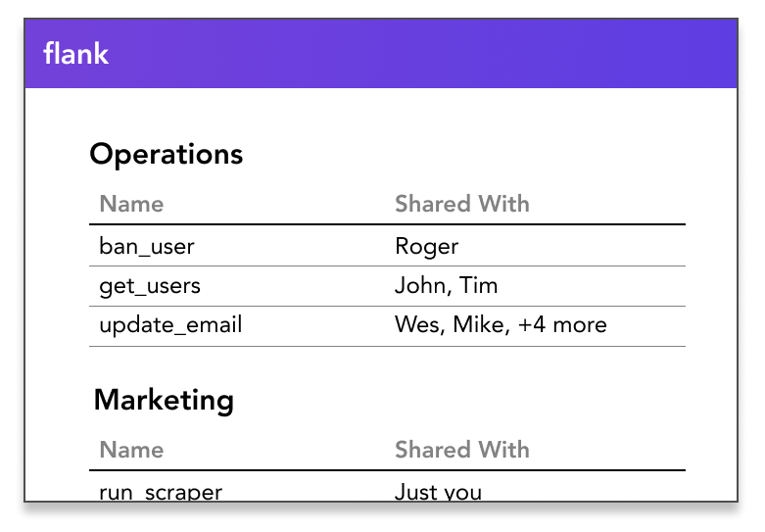Image resolution: width=765 pixels, height=532 pixels.
Task: Select the Operations section heading
Action: coord(166,154)
